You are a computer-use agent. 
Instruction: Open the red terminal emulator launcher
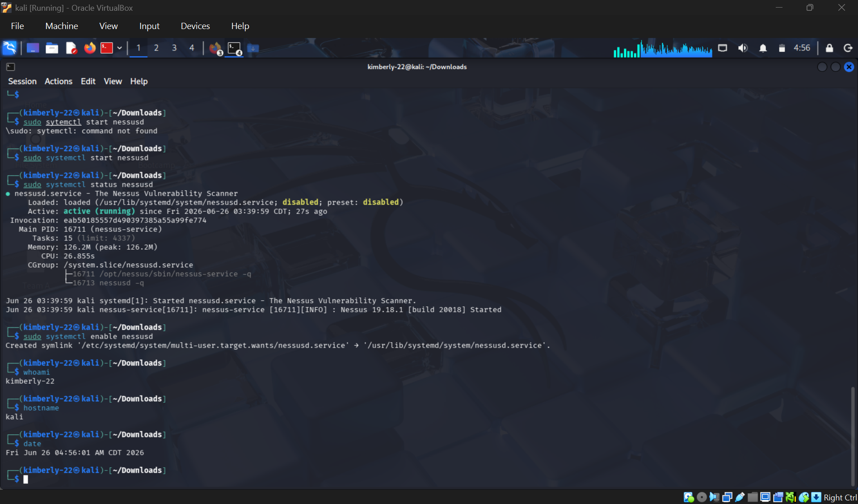(x=106, y=48)
